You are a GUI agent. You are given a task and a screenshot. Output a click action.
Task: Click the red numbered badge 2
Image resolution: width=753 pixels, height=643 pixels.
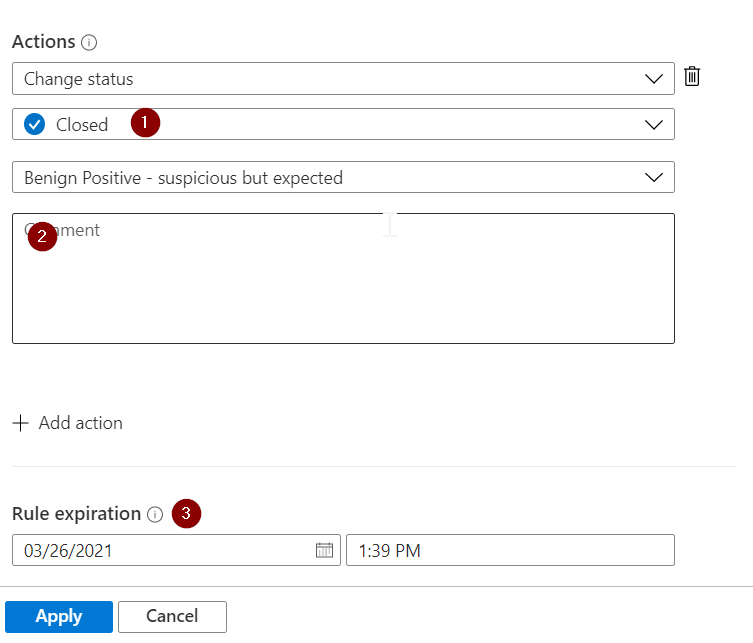tap(42, 236)
